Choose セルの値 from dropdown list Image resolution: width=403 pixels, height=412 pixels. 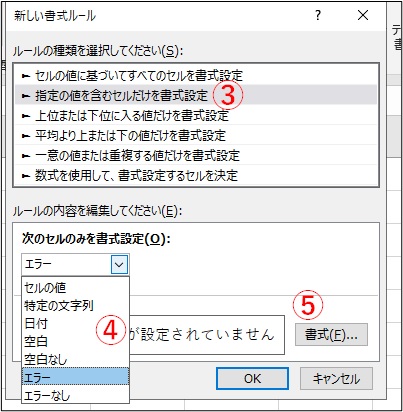[x=75, y=287]
